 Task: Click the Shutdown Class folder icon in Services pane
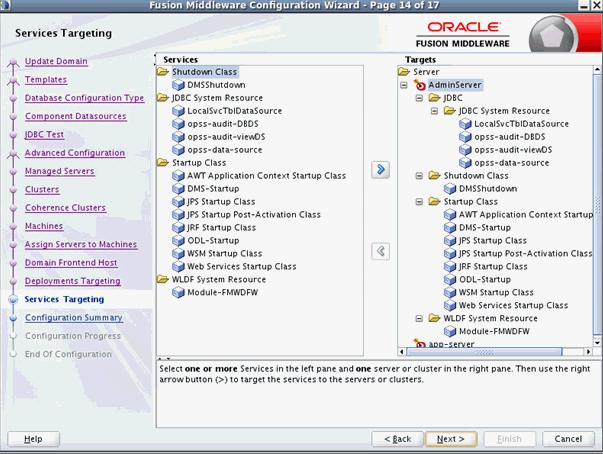(163, 72)
